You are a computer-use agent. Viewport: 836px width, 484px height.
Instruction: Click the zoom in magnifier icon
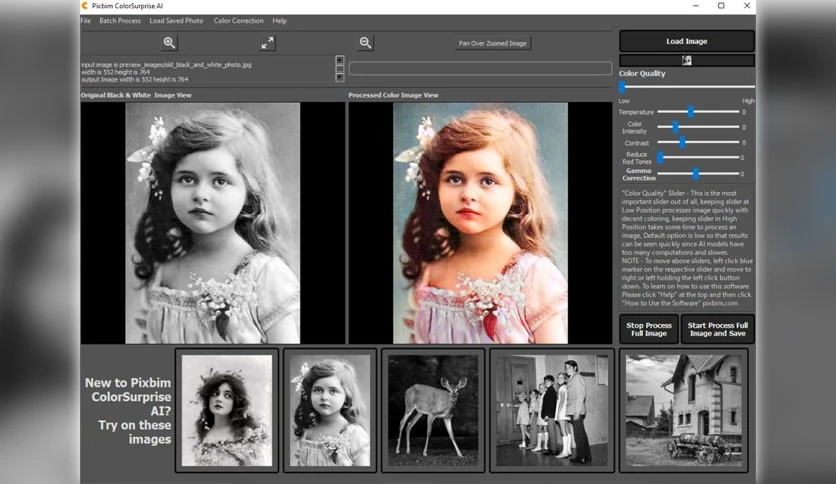point(169,43)
